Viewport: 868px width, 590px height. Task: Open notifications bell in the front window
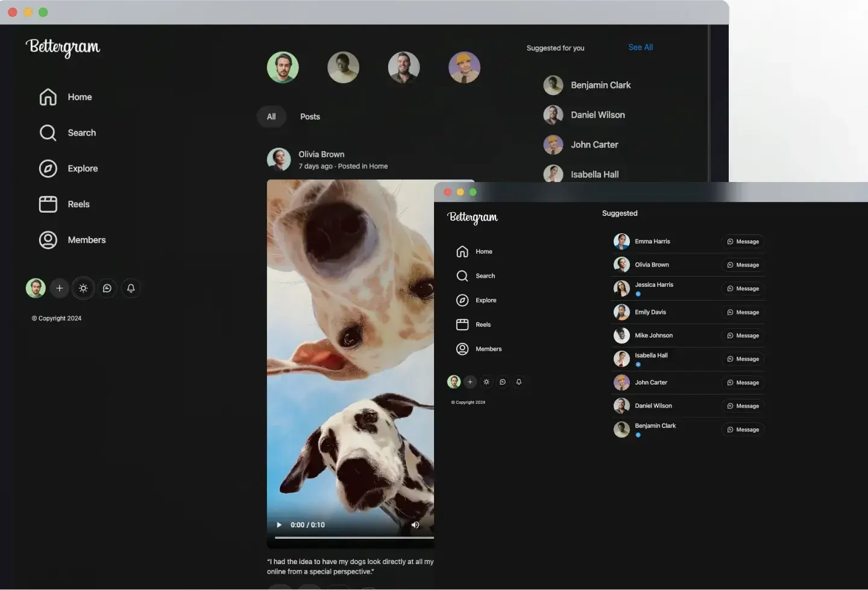519,381
